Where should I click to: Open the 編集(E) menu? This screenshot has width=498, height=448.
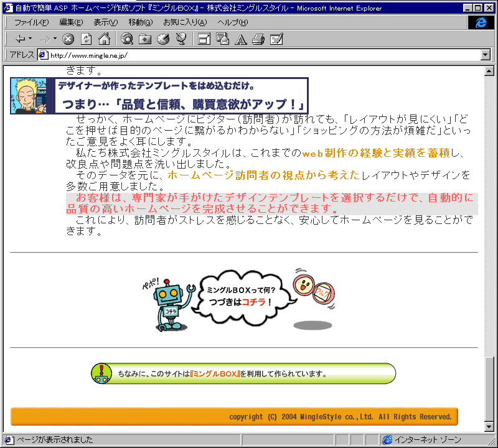pos(71,22)
